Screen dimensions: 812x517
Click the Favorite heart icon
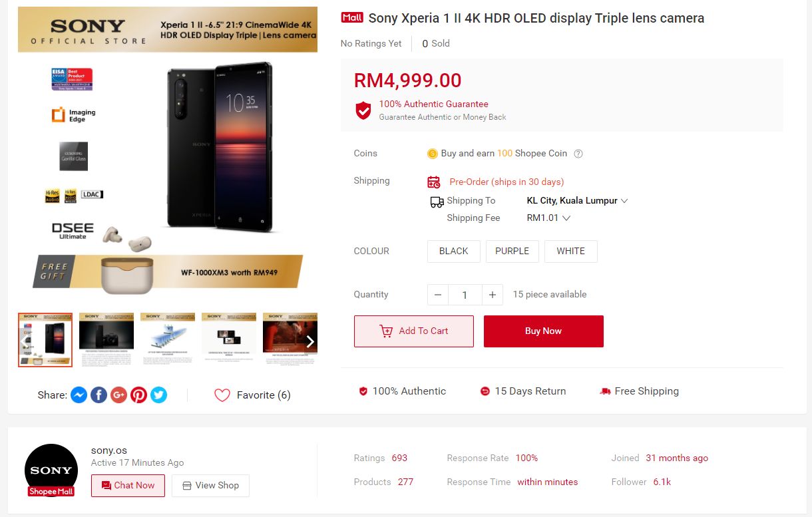[222, 395]
